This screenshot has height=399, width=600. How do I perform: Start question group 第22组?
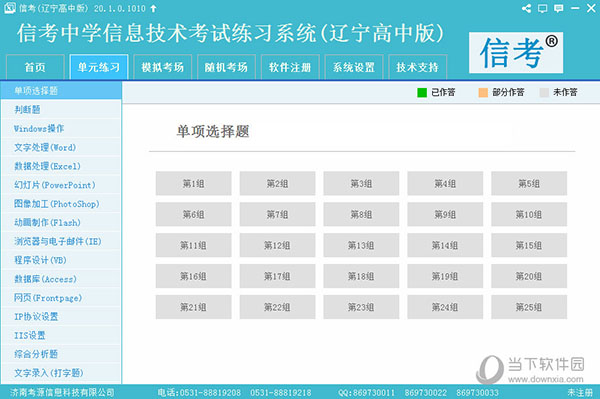click(x=277, y=307)
